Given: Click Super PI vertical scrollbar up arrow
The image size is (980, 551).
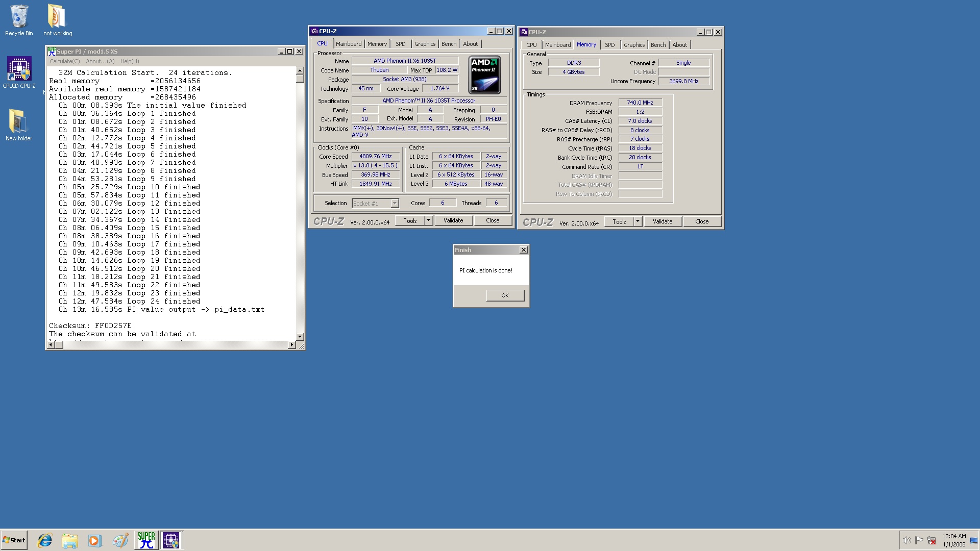Looking at the screenshot, I should [x=300, y=71].
